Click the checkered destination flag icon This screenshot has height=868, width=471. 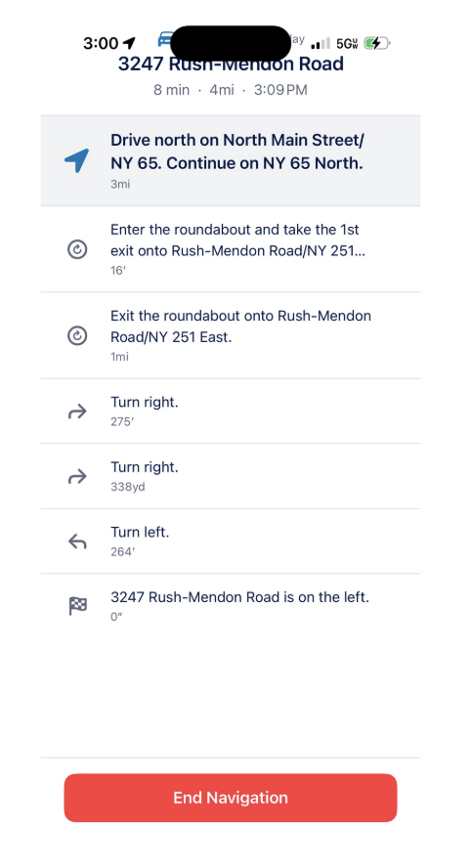77,606
